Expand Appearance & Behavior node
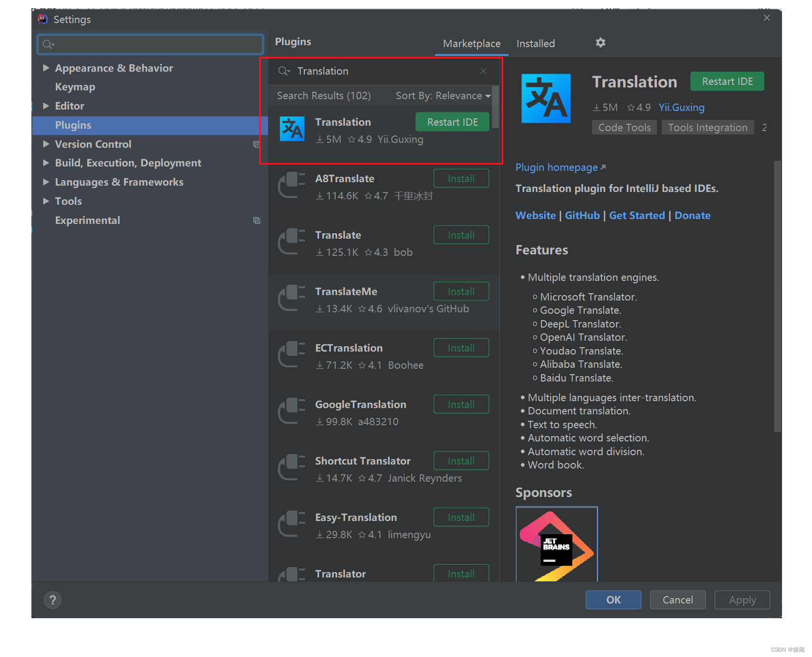 point(46,68)
